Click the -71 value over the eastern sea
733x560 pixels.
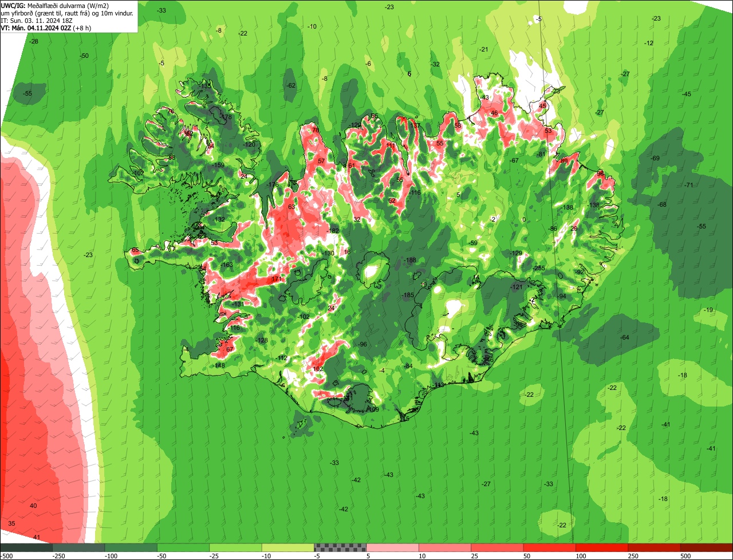pyautogui.click(x=689, y=185)
